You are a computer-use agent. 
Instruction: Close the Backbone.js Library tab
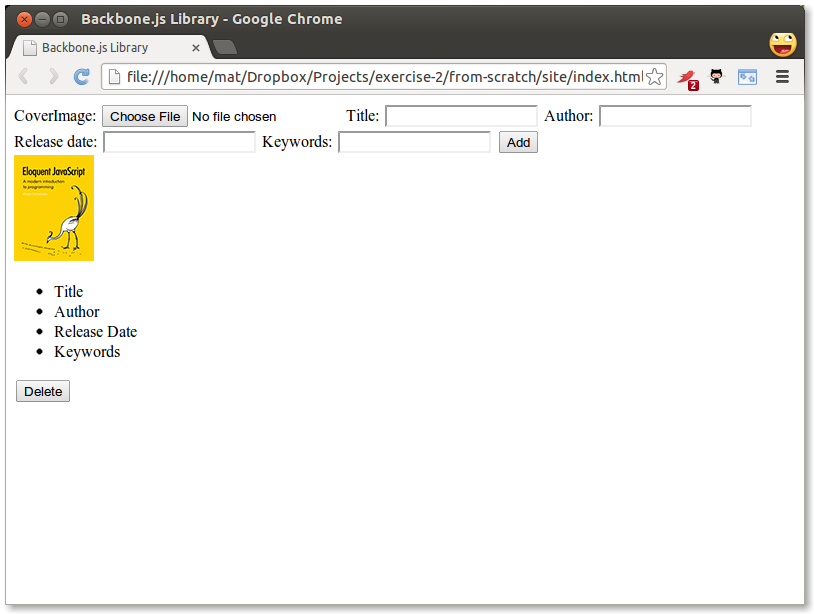(x=196, y=48)
